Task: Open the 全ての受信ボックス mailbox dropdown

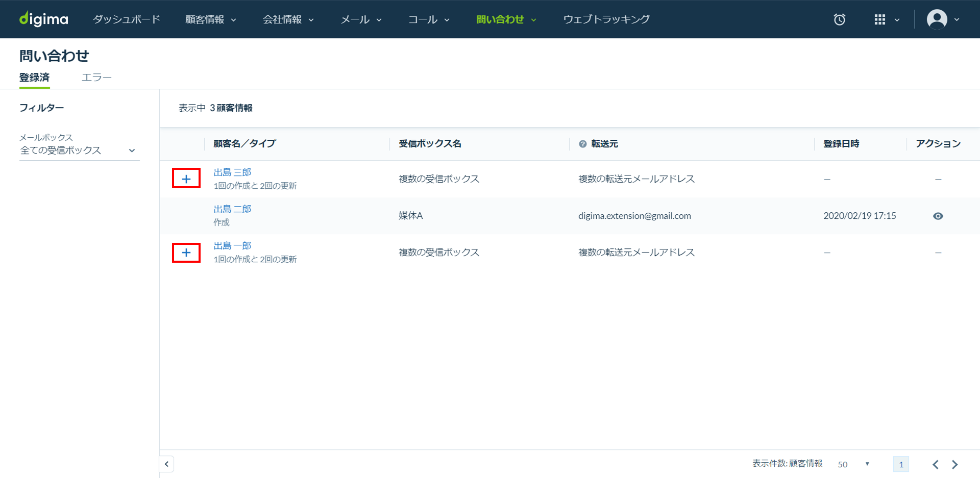Action: coord(79,150)
